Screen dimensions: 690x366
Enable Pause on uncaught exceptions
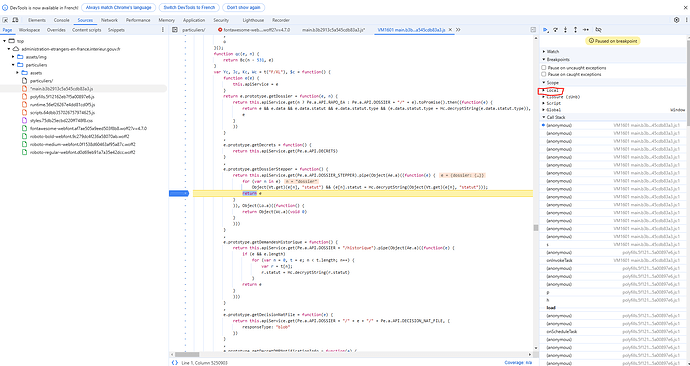[544, 68]
